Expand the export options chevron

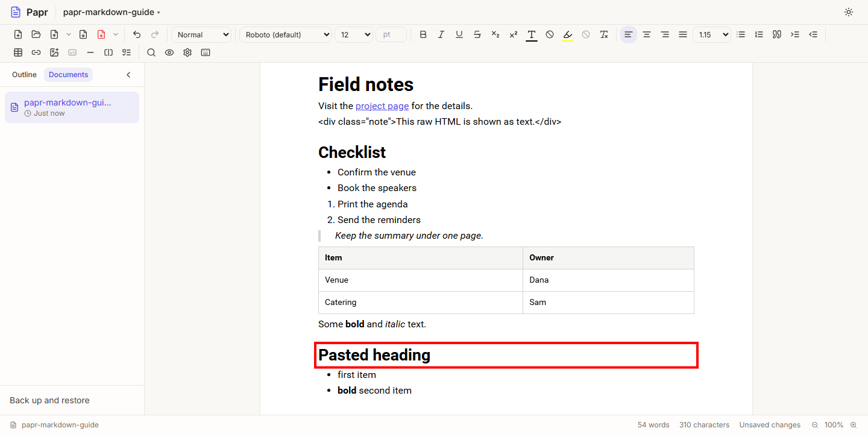(x=116, y=34)
